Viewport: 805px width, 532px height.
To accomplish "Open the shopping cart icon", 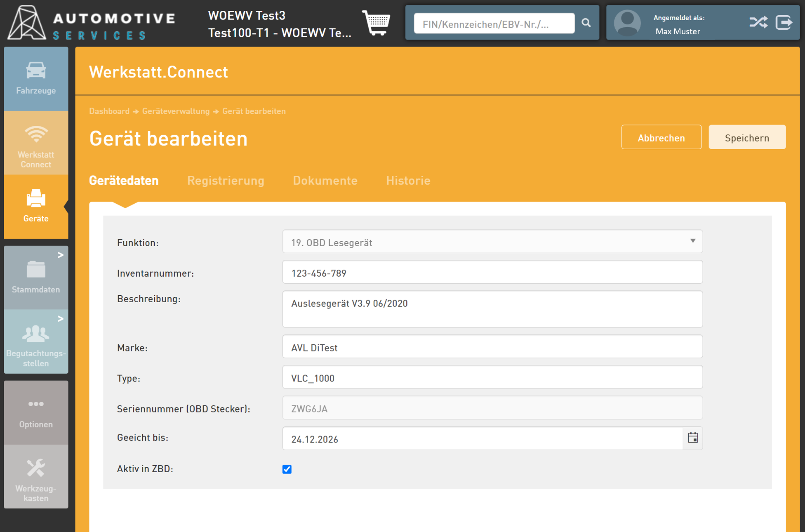I will point(376,23).
